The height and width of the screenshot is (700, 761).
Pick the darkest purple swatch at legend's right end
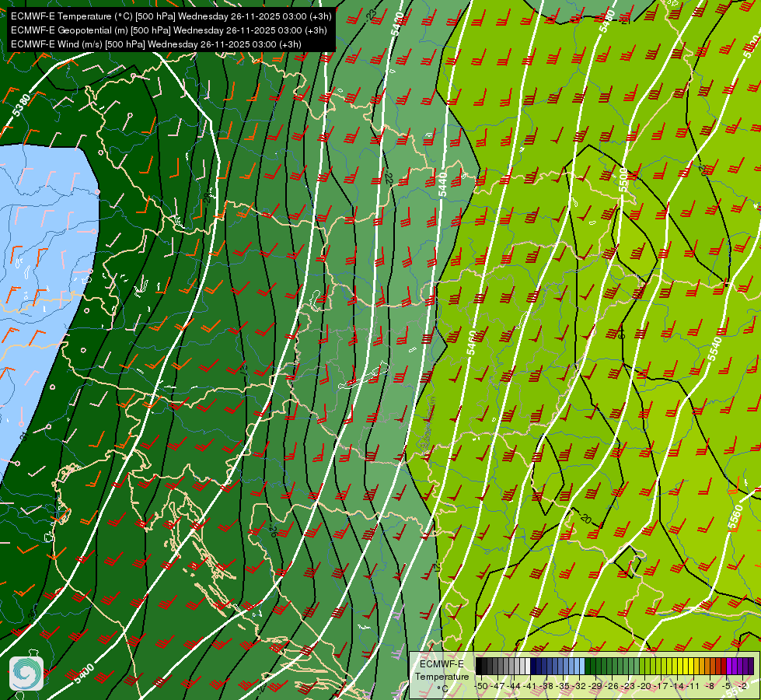point(752,666)
